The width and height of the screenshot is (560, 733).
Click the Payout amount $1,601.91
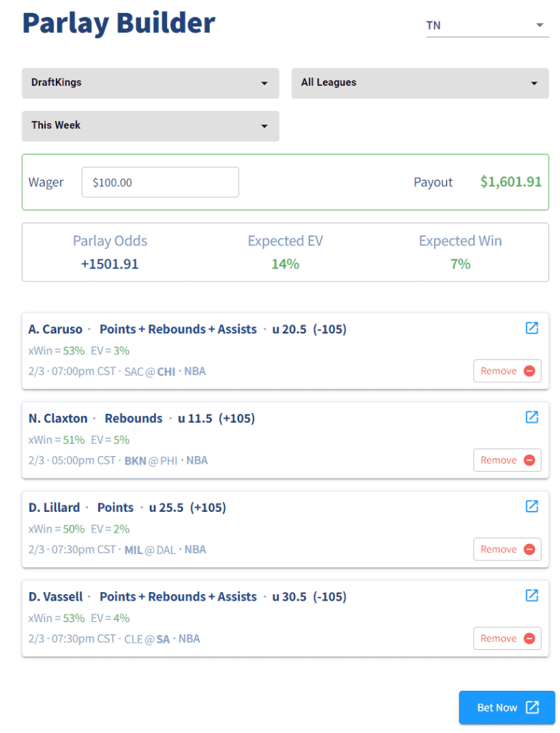tap(511, 182)
